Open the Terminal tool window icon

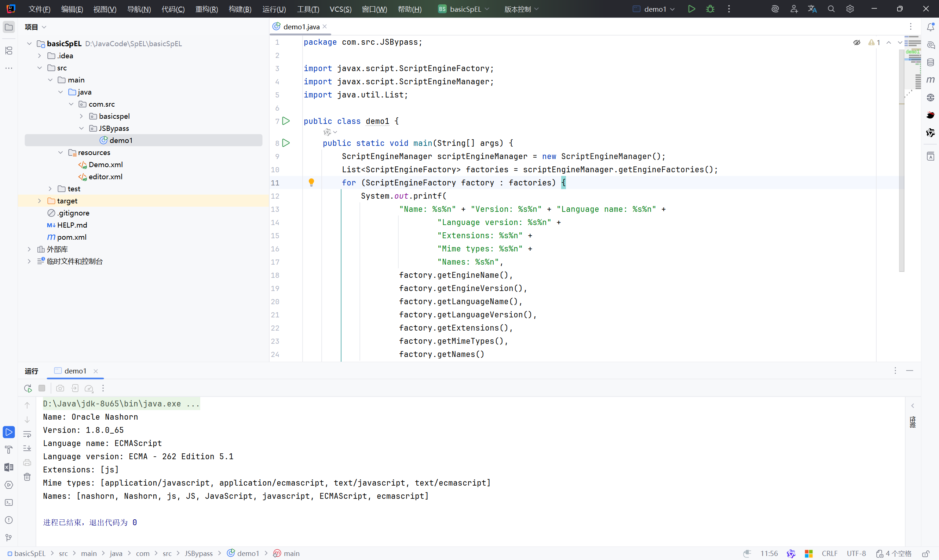click(9, 502)
